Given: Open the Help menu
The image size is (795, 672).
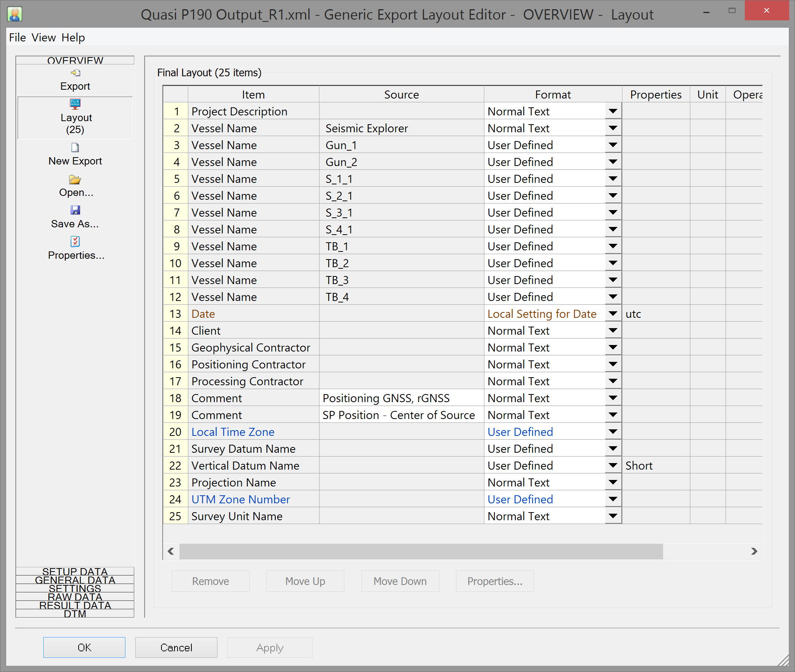Looking at the screenshot, I should point(73,38).
